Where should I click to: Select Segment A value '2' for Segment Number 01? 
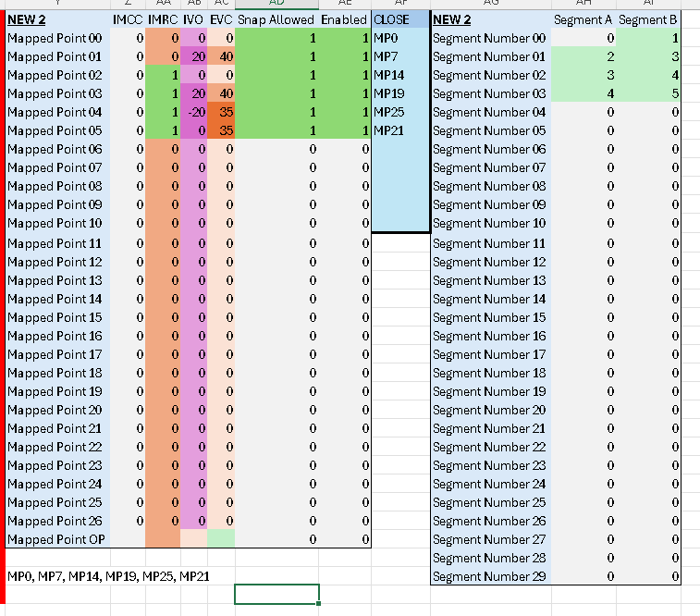point(583,56)
